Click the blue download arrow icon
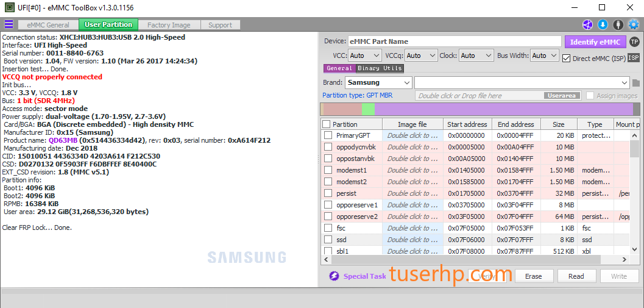 pos(603,24)
